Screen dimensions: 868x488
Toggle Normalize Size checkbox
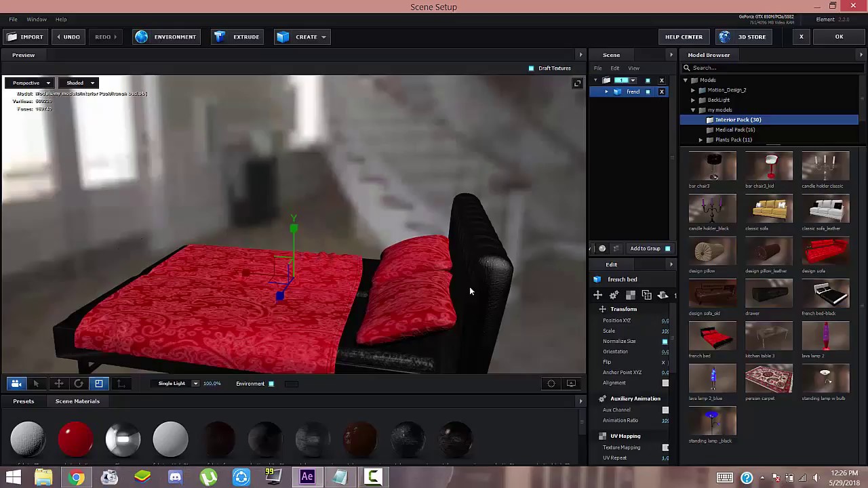(665, 342)
